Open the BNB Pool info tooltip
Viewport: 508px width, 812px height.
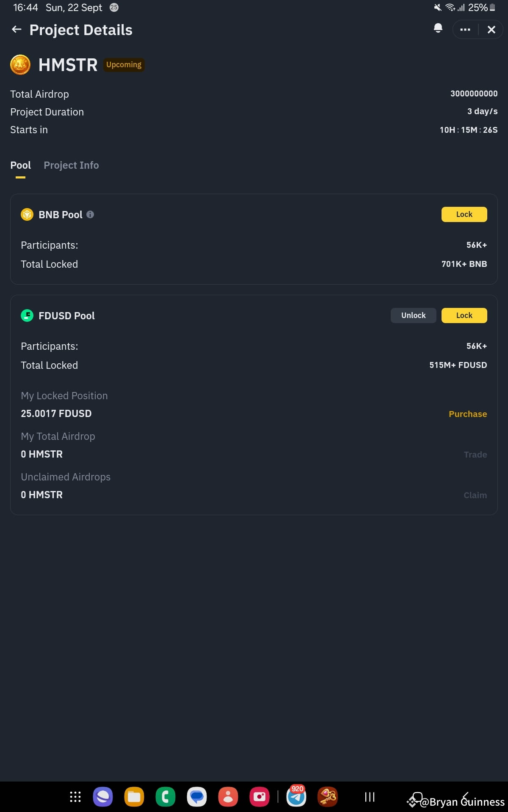click(90, 214)
